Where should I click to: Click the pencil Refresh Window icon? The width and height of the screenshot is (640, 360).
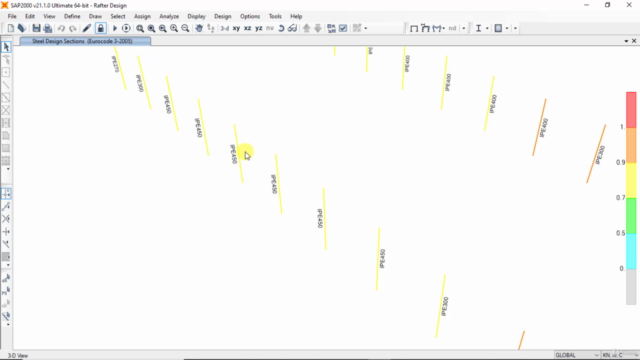coord(87,28)
